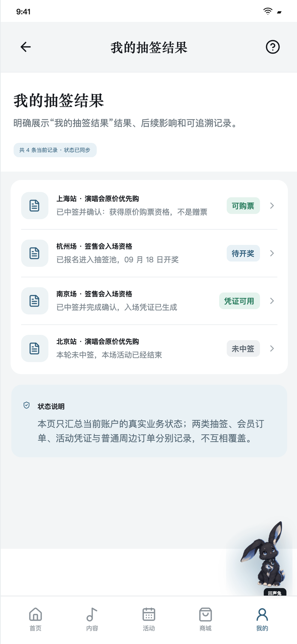Viewport: 297px width, 644px height.
Task: Switch to the 内容 tab
Action: [92, 619]
